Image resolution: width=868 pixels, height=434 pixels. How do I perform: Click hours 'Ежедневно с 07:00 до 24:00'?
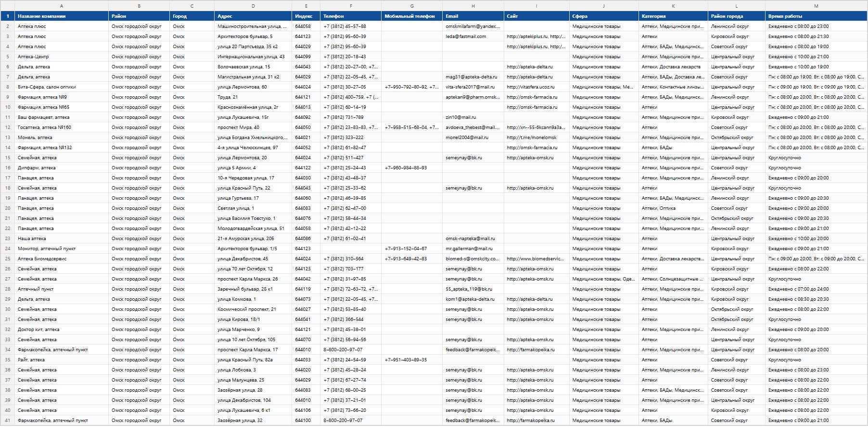pos(816,289)
